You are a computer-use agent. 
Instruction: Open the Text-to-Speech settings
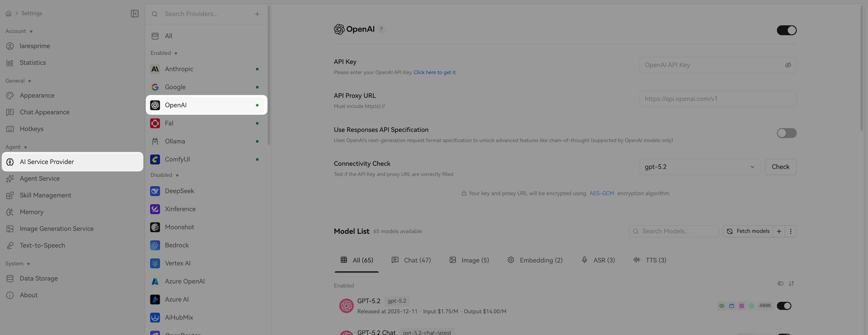[73, 246]
